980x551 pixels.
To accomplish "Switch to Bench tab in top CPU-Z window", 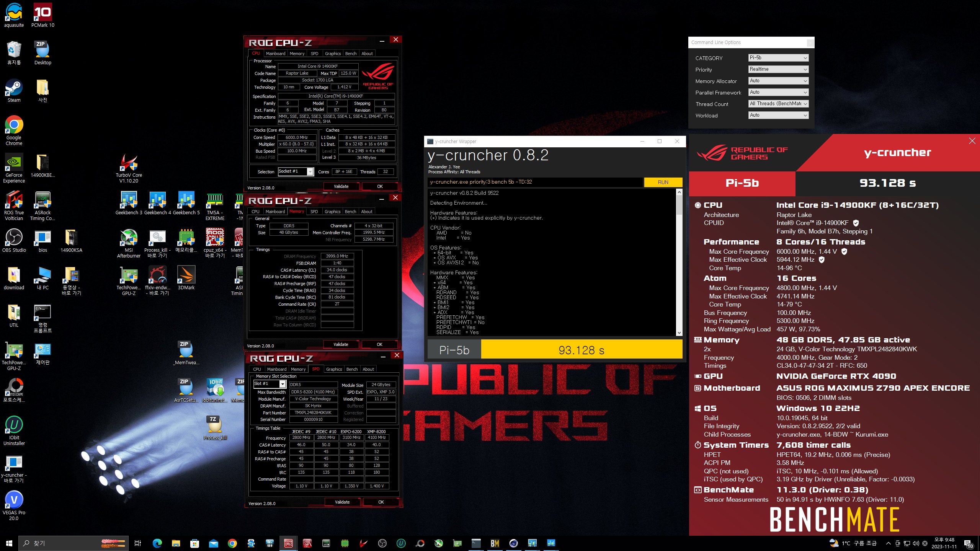I will click(350, 54).
